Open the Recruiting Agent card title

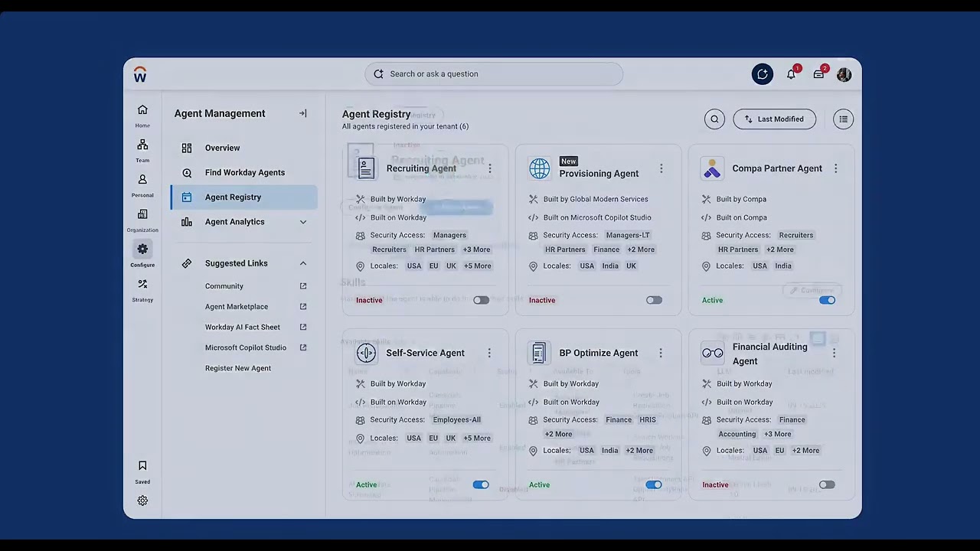tap(421, 168)
